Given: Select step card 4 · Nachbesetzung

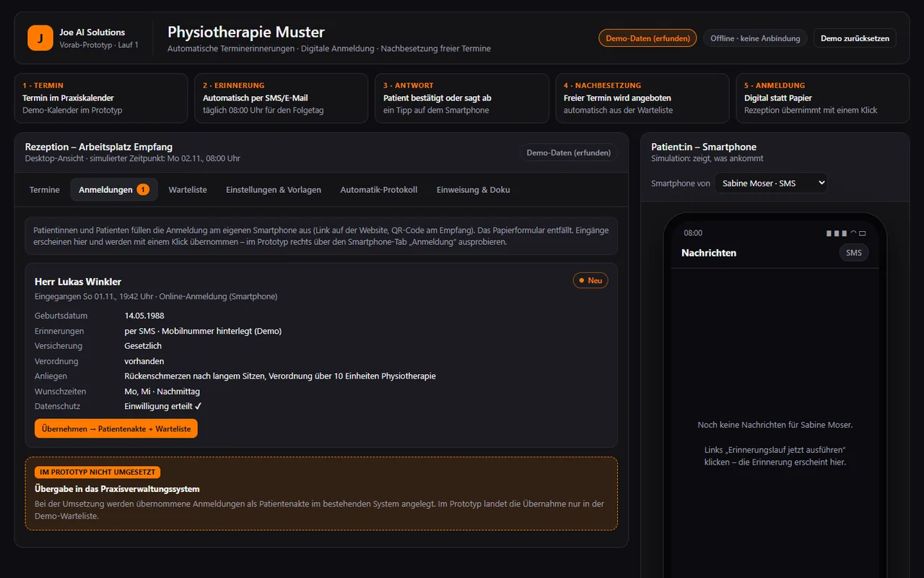Looking at the screenshot, I should [642, 98].
